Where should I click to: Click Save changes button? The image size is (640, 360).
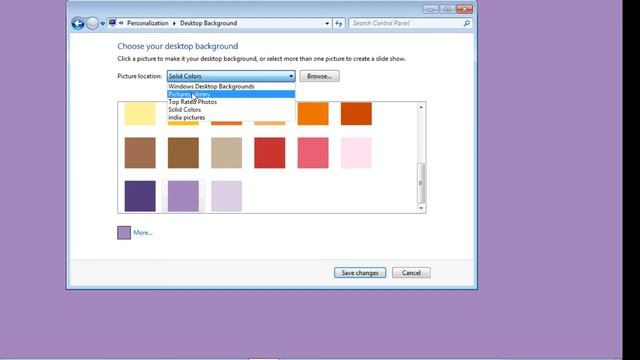[360, 273]
